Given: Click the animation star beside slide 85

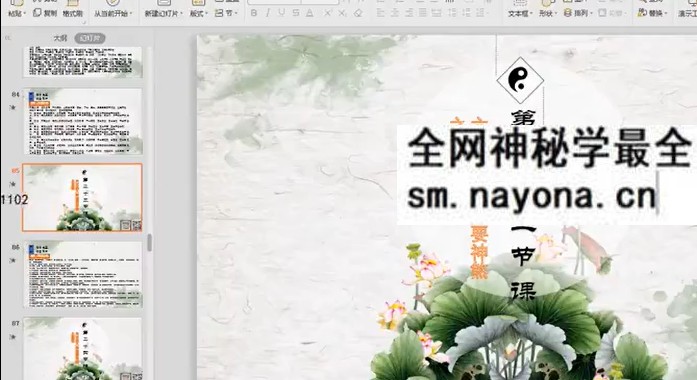Looking at the screenshot, I should [13, 184].
